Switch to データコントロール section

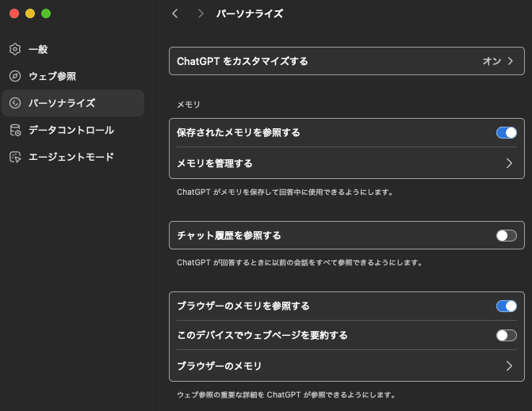click(71, 130)
